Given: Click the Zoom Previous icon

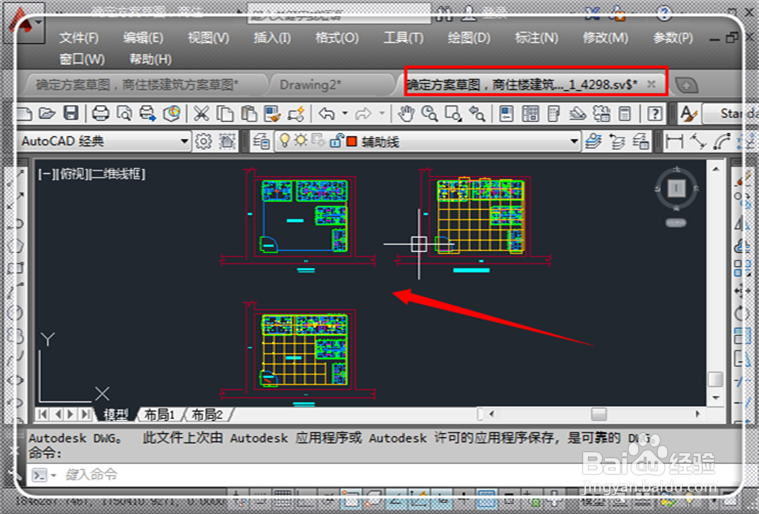Looking at the screenshot, I should click(477, 114).
